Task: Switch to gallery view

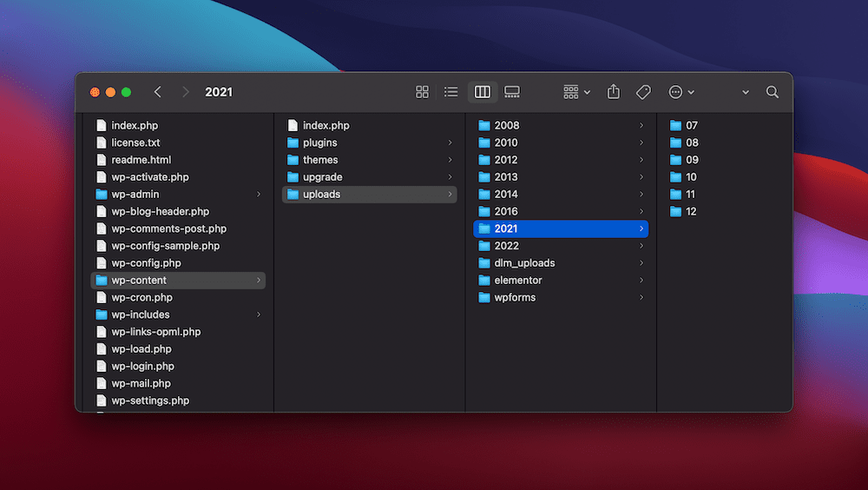Action: coord(512,92)
